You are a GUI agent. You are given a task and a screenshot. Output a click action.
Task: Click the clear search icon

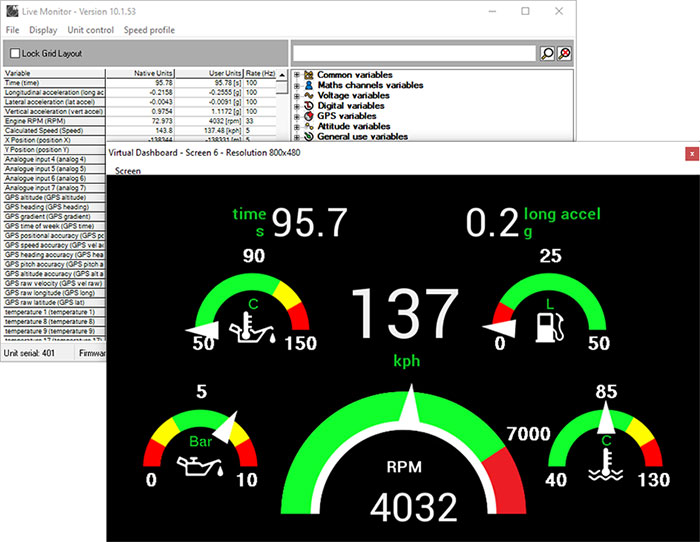pos(564,53)
